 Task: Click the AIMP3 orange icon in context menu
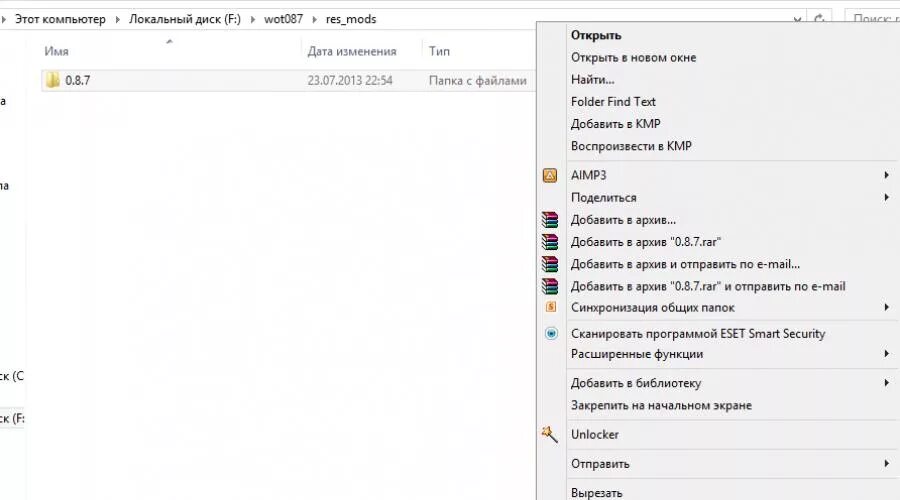(x=550, y=175)
